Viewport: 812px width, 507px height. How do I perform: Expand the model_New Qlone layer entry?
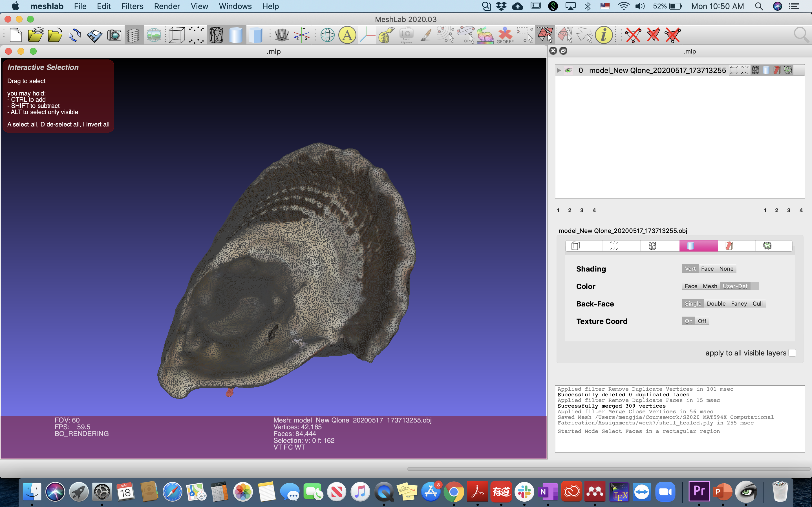[559, 70]
